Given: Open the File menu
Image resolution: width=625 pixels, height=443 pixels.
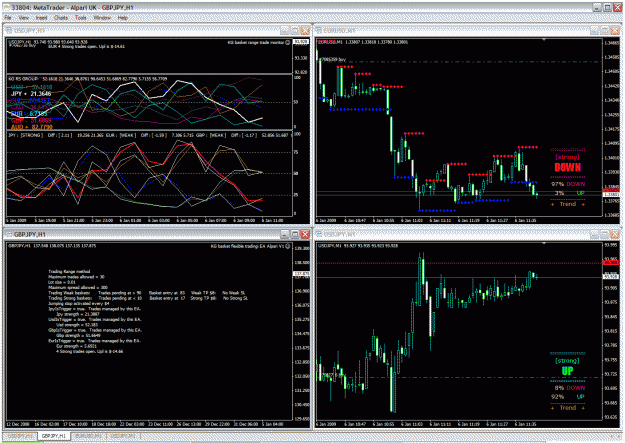Looking at the screenshot, I should point(8,18).
